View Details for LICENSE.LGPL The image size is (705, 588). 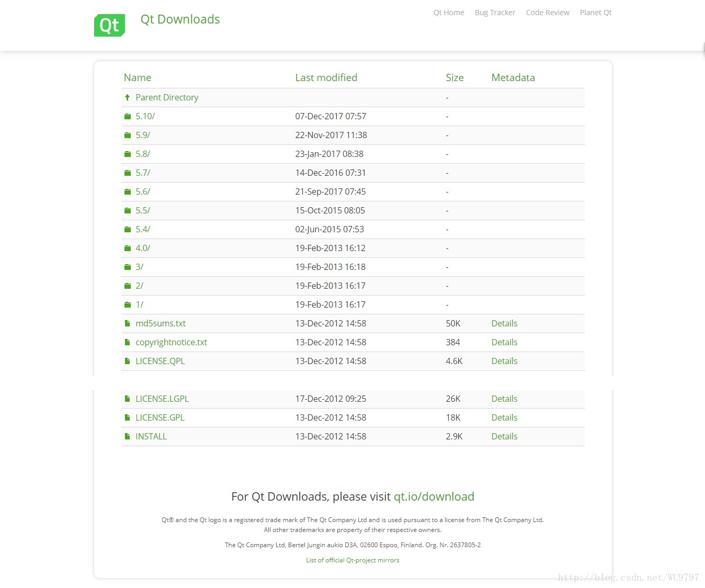504,399
